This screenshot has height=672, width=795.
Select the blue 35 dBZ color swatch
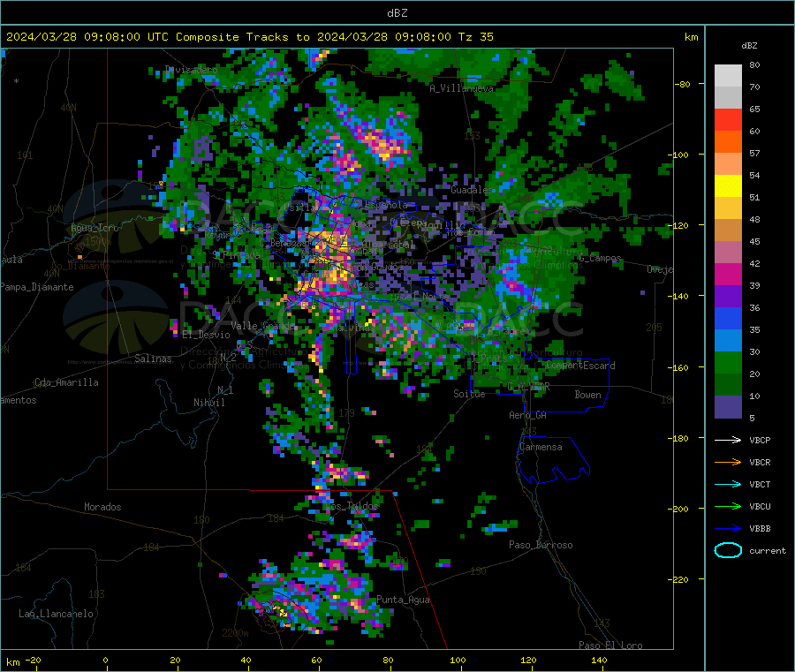coord(728,318)
